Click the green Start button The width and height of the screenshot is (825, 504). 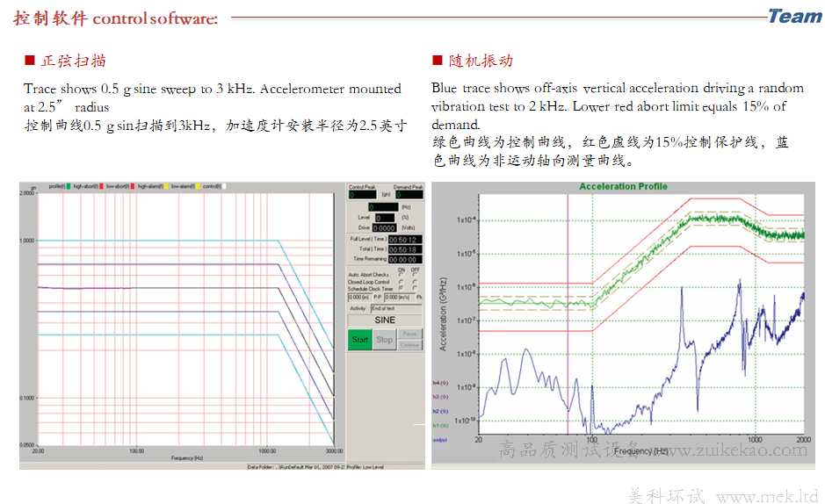[x=360, y=340]
